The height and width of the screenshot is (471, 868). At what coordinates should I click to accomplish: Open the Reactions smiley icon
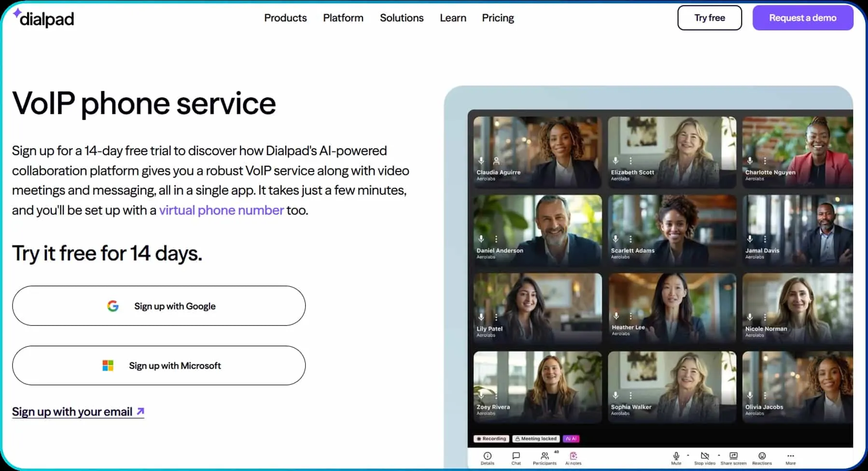762,456
